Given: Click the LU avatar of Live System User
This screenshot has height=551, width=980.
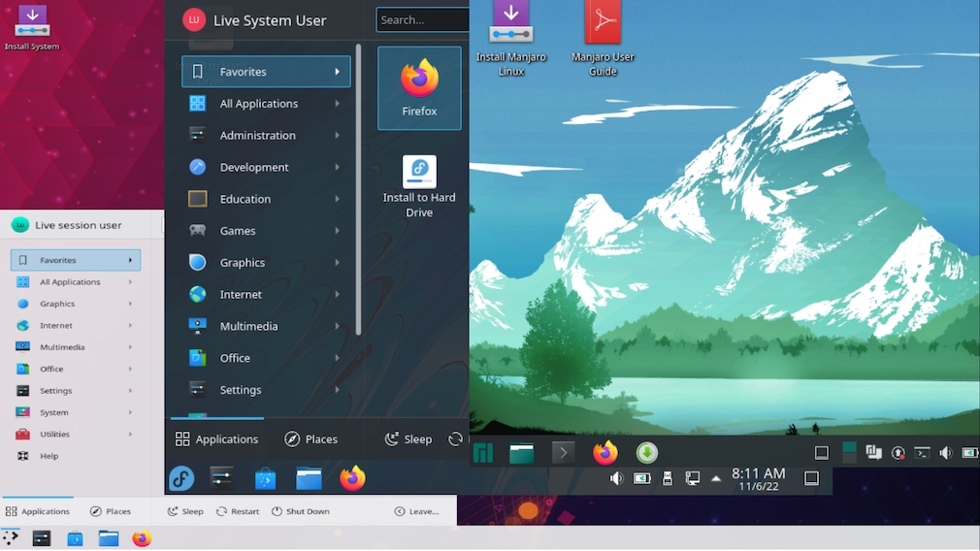Looking at the screenshot, I should click(x=194, y=20).
